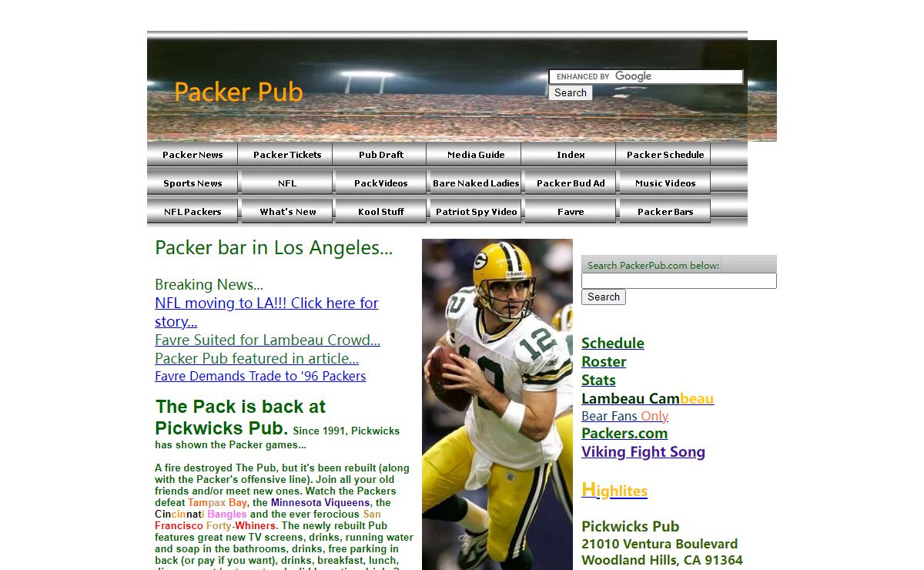Open Packer Bars nav button
924x570 pixels.
pyautogui.click(x=665, y=211)
